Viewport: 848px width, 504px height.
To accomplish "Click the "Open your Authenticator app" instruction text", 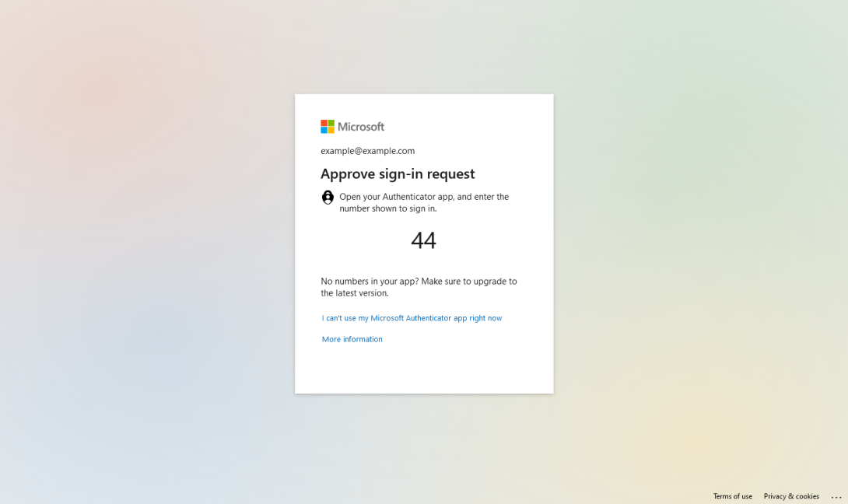I will tap(424, 202).
